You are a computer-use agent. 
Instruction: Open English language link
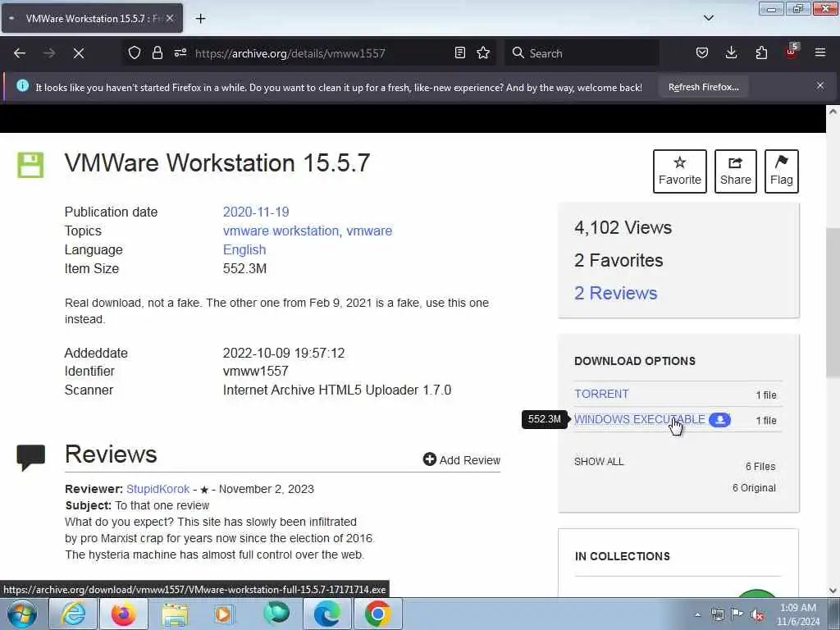[x=244, y=249]
